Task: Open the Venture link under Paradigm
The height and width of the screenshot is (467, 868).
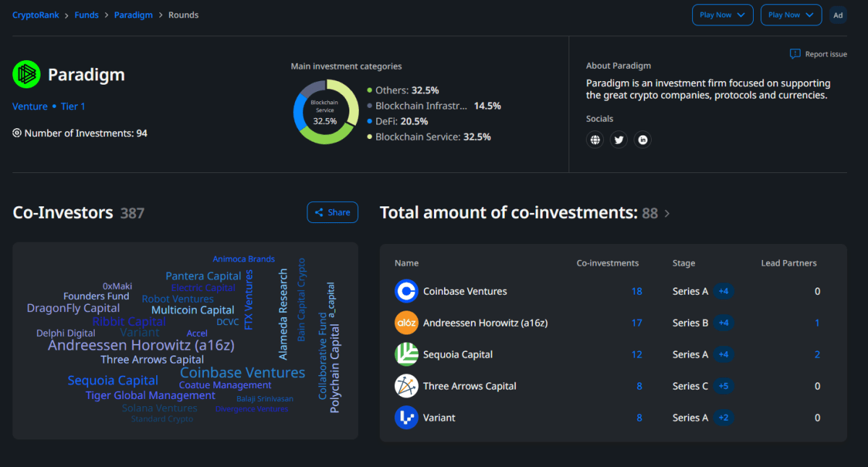Action: tap(30, 106)
